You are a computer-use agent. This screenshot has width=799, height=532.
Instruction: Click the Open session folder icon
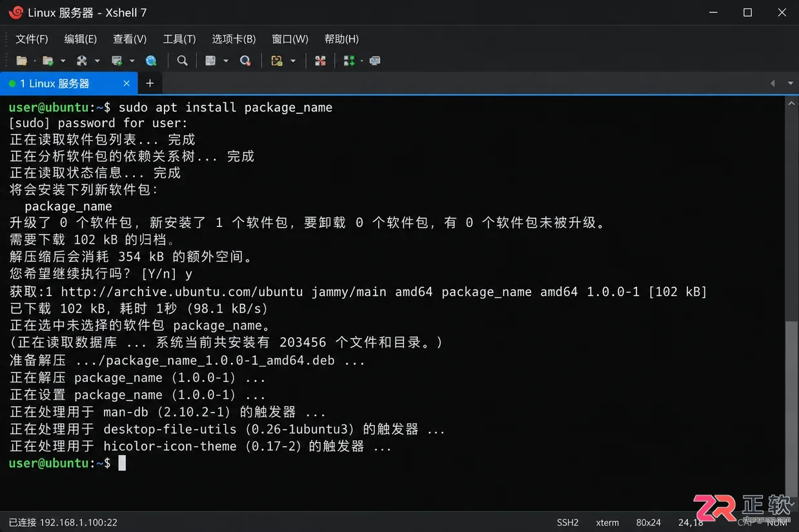coord(48,61)
